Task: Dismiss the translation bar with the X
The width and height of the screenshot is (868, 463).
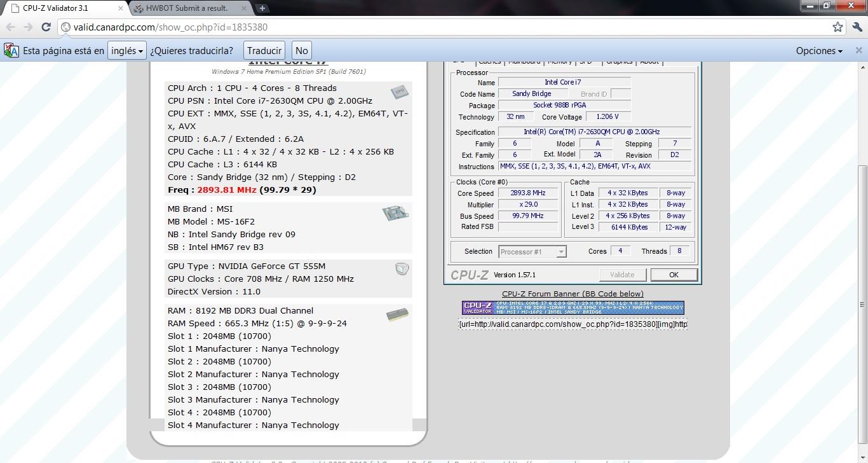Action: [x=858, y=50]
